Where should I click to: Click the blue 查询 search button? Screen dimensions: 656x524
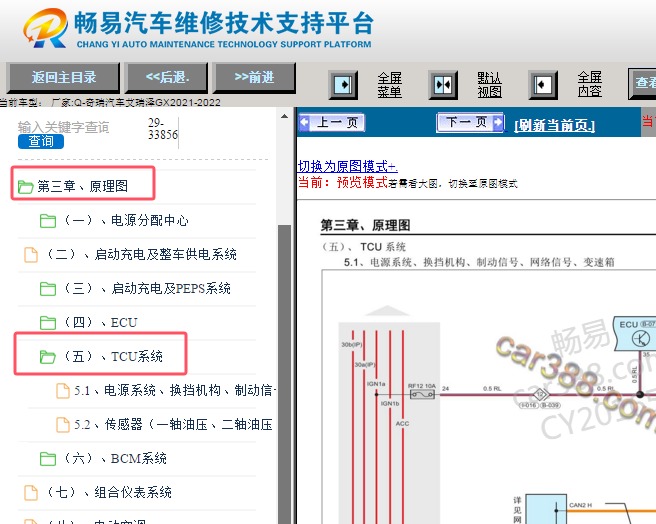[x=41, y=141]
